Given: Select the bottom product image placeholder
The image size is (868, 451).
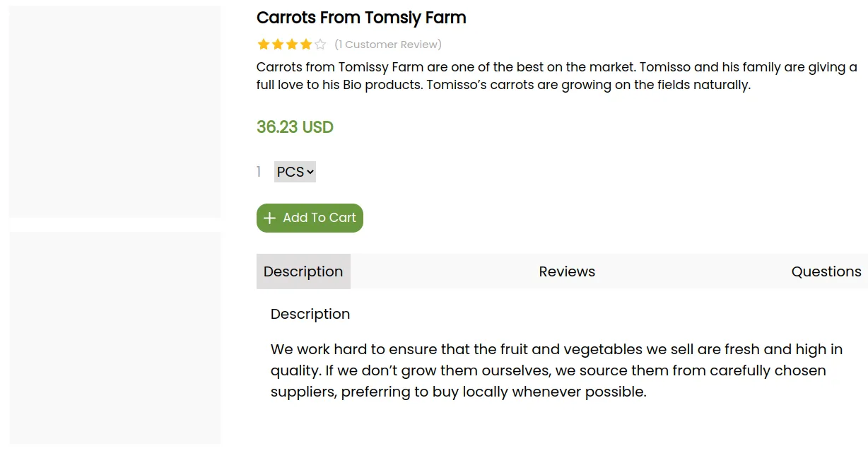Looking at the screenshot, I should click(115, 338).
